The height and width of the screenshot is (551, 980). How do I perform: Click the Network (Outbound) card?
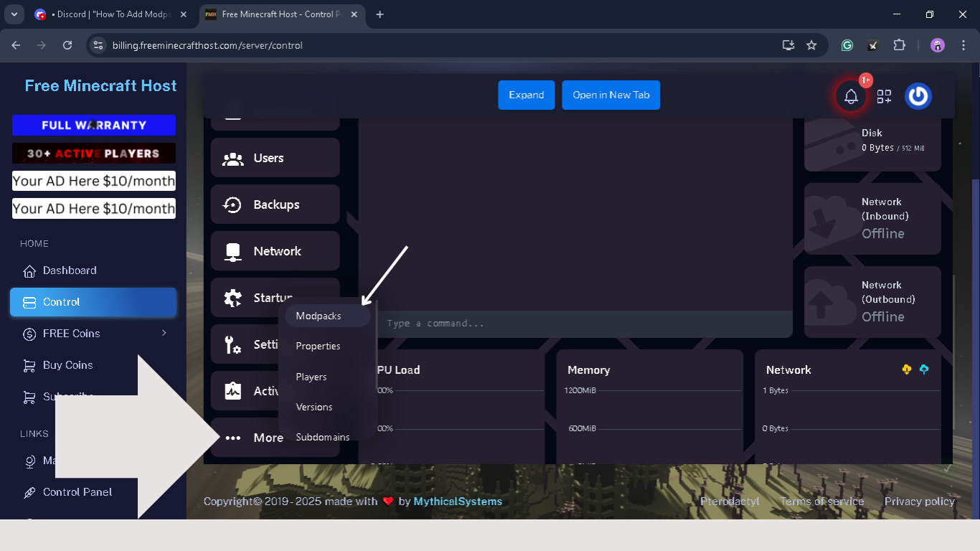(x=872, y=302)
